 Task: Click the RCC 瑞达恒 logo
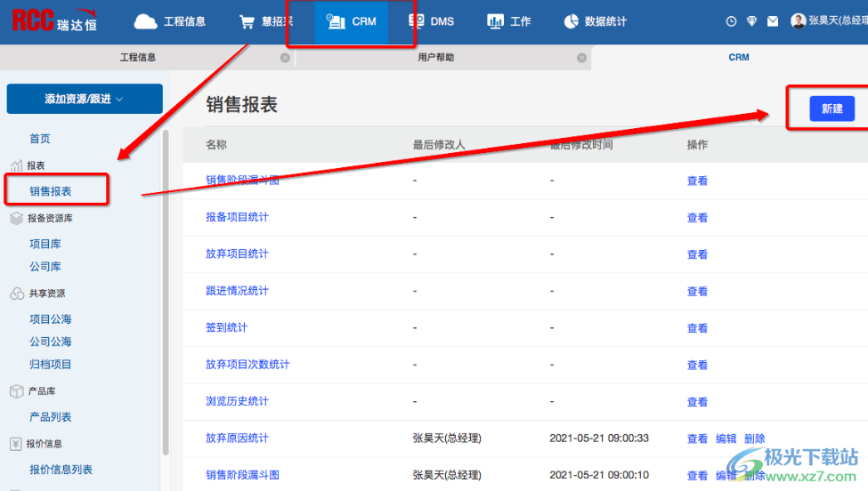(54, 20)
